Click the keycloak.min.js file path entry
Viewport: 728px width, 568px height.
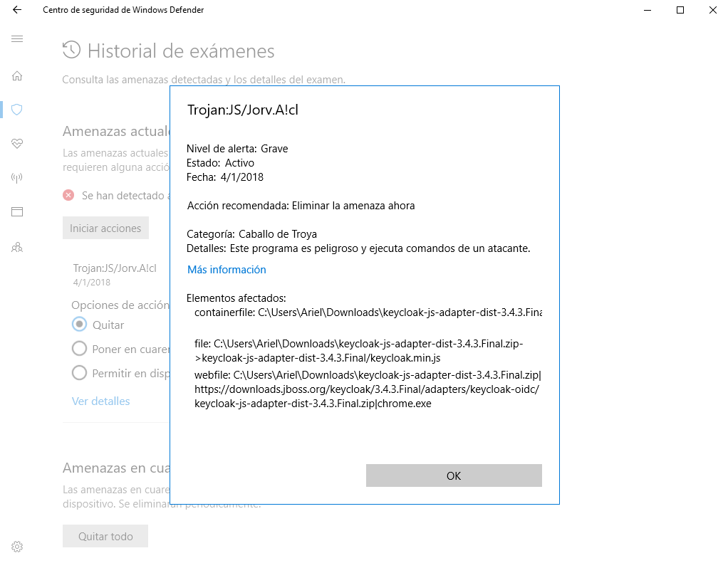pos(359,351)
